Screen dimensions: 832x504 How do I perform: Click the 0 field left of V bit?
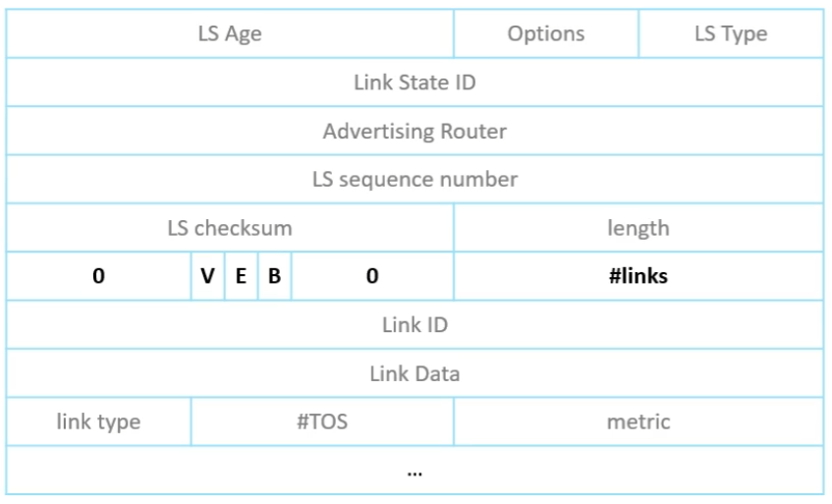pyautogui.click(x=98, y=276)
